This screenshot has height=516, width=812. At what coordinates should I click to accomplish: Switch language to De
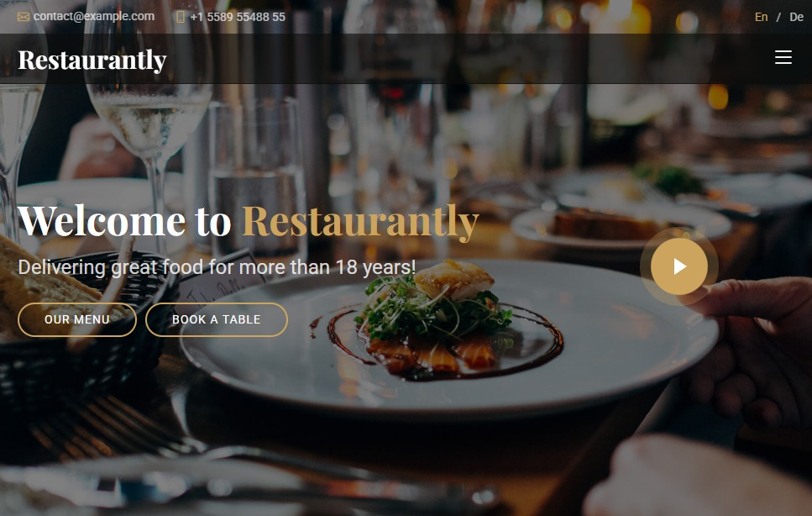796,17
